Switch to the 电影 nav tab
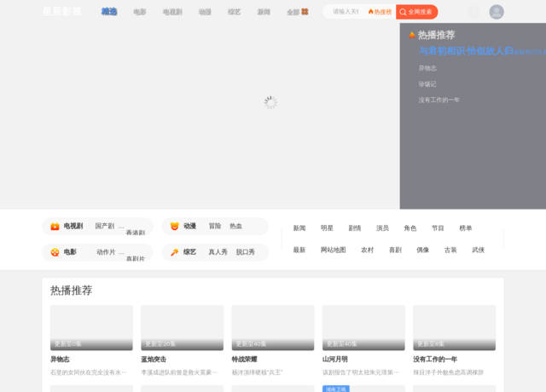Viewport: 546px width, 392px height. point(140,12)
